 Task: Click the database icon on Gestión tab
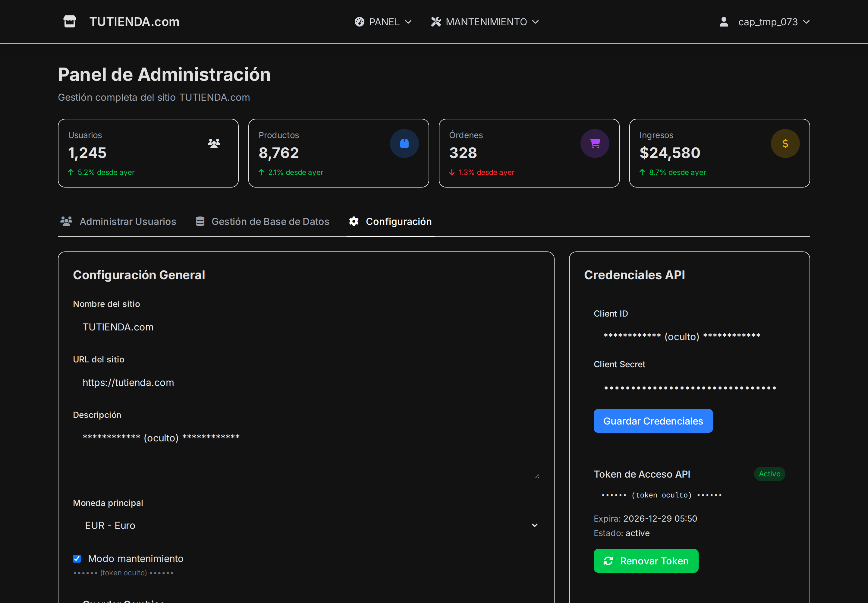(x=200, y=221)
